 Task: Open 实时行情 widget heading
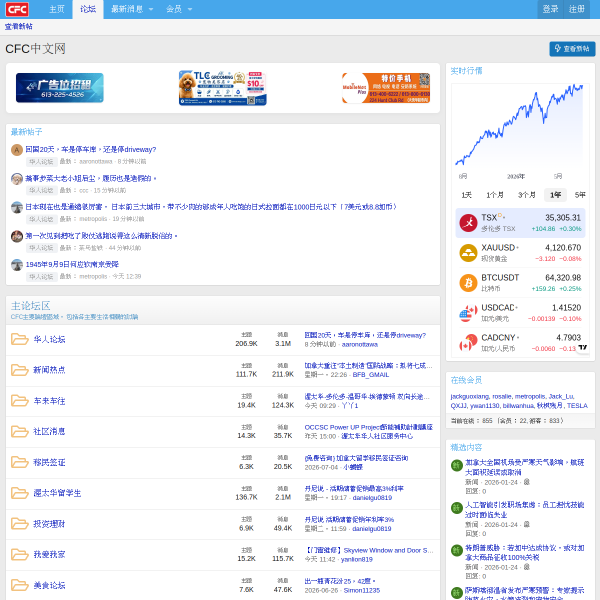pos(466,71)
